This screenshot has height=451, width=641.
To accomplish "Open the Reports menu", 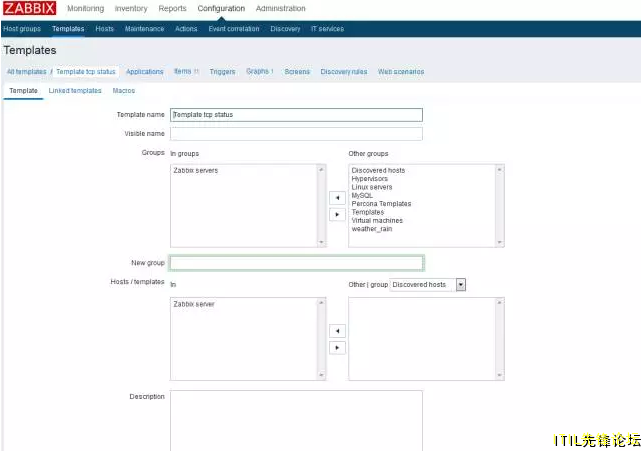I will click(172, 8).
